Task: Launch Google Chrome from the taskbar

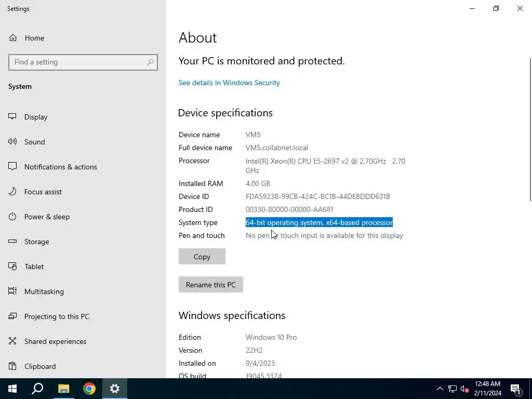Action: pyautogui.click(x=89, y=389)
